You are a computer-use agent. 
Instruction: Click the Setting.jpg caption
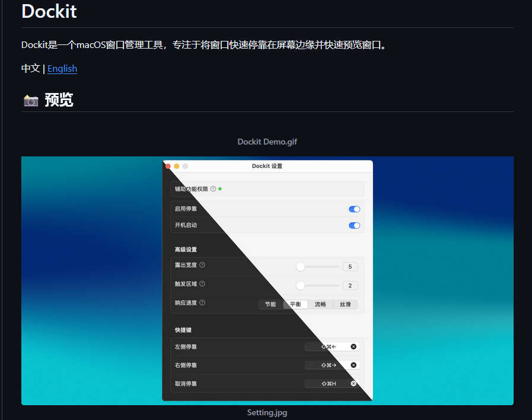click(267, 412)
